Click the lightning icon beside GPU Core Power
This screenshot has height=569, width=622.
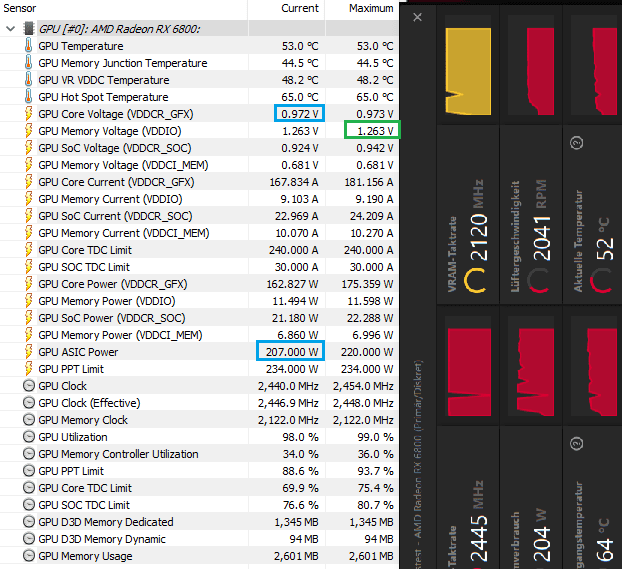point(29,284)
